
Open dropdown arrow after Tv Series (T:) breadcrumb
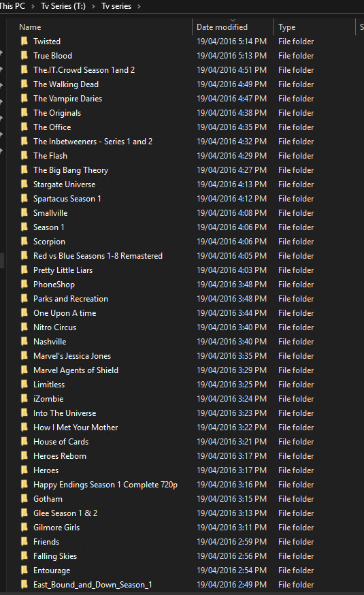click(x=93, y=6)
